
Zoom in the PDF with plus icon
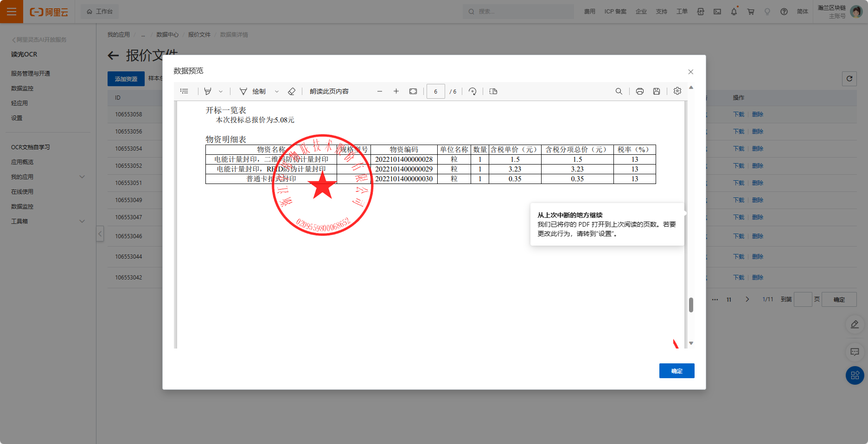pos(396,91)
